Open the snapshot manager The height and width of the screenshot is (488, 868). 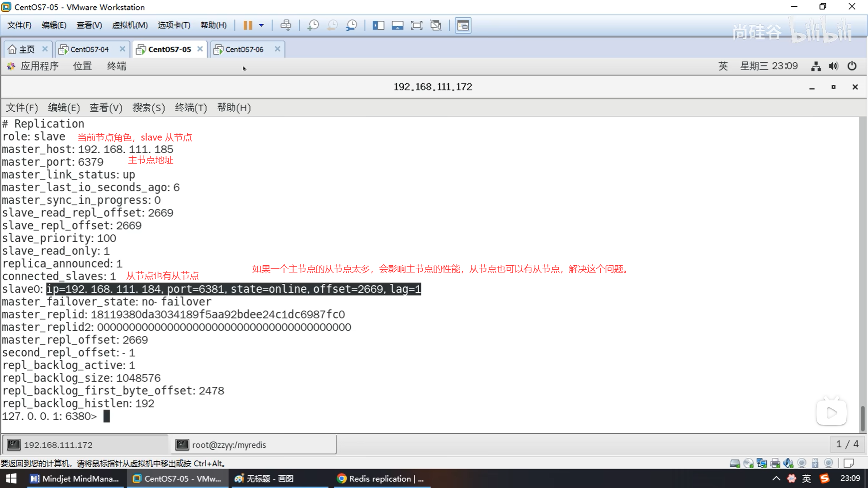(351, 25)
